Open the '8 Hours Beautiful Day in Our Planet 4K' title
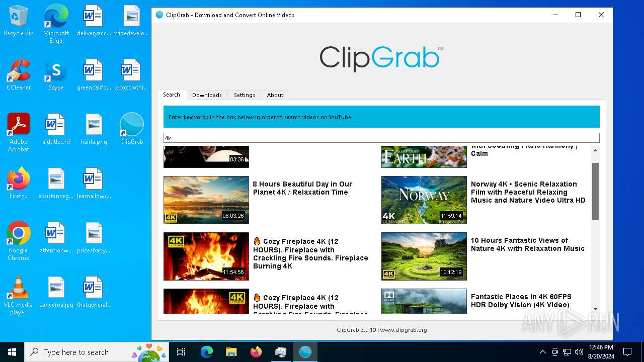644x362 pixels. [302, 188]
